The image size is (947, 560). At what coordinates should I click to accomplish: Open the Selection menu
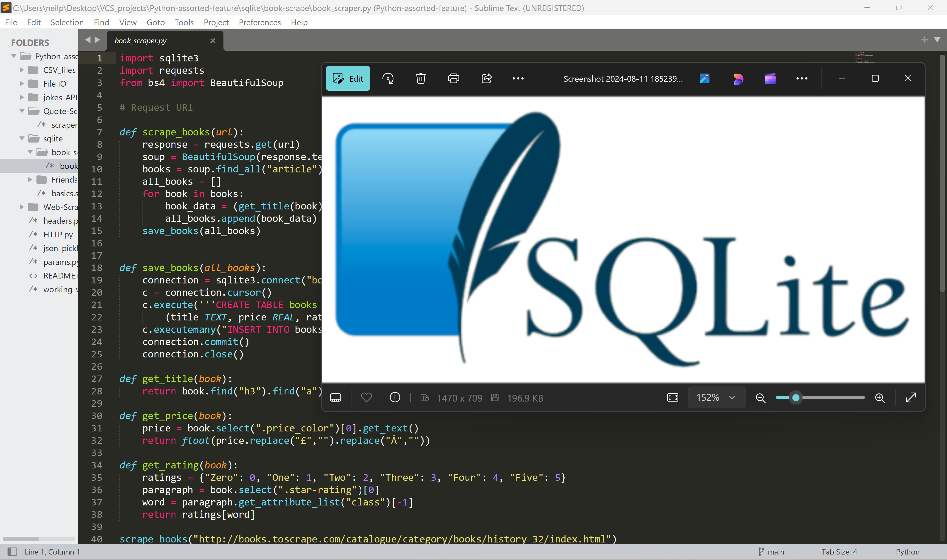(67, 22)
